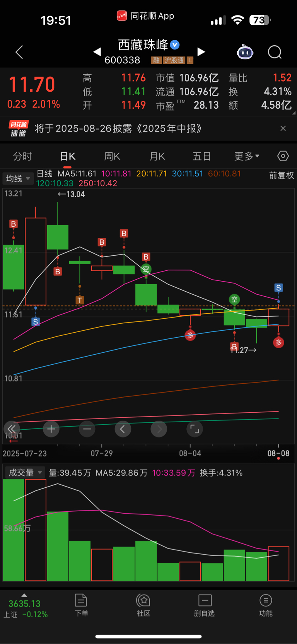Open the 均线 indicator dropdown
Image resolution: width=297 pixels, height=644 pixels.
click(18, 178)
